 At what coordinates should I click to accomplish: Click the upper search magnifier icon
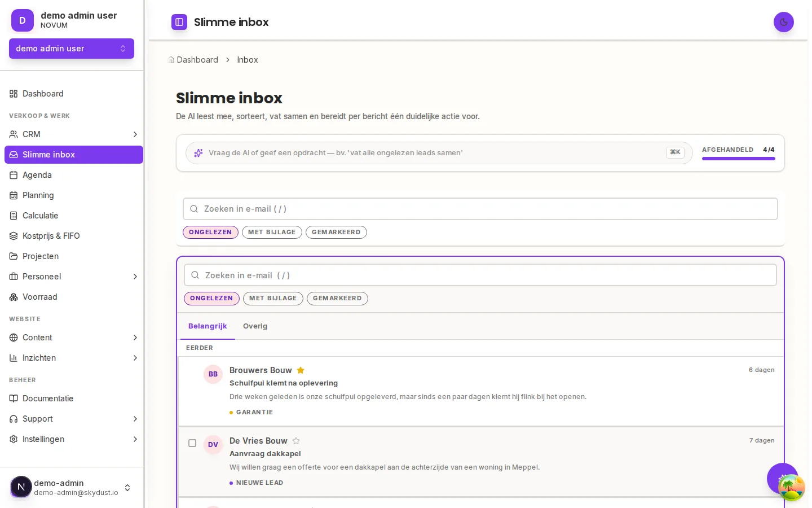tap(194, 209)
